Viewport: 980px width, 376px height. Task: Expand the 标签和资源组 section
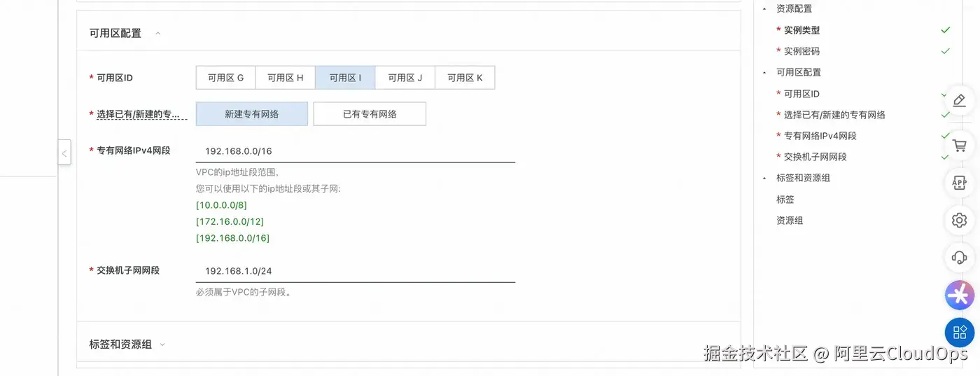162,344
